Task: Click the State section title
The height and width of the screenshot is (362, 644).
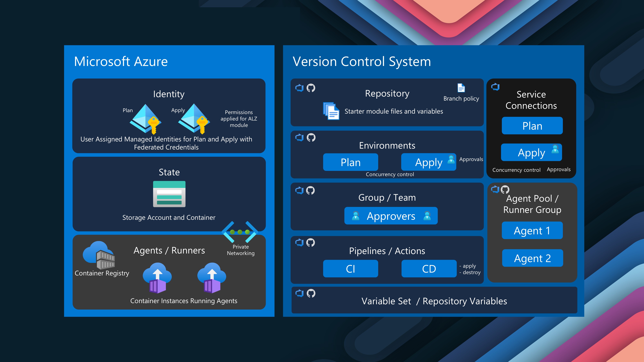Action: 169,172
